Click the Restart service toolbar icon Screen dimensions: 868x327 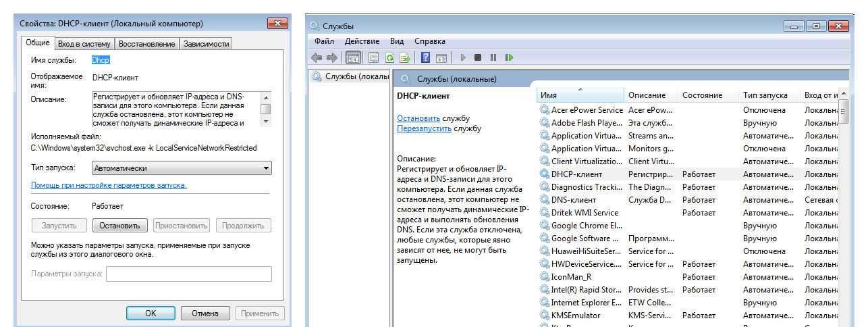(x=509, y=58)
